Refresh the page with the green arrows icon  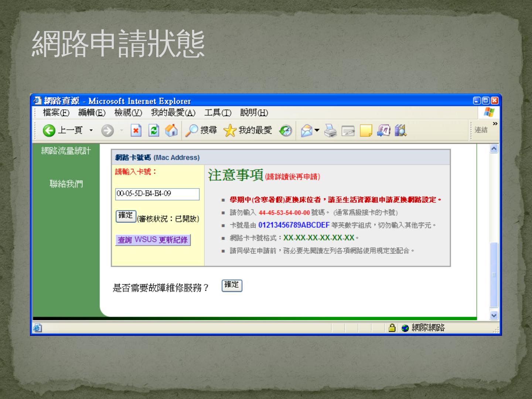click(x=154, y=130)
